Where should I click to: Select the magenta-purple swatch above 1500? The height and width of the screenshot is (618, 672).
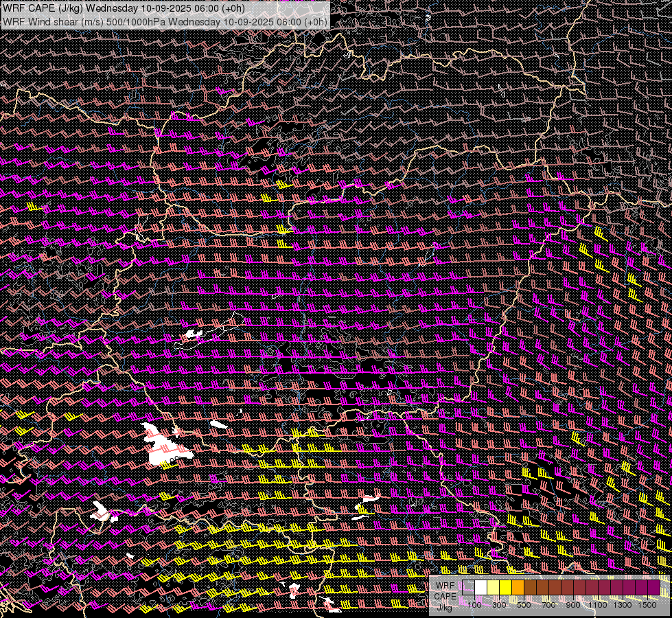[x=654, y=588]
